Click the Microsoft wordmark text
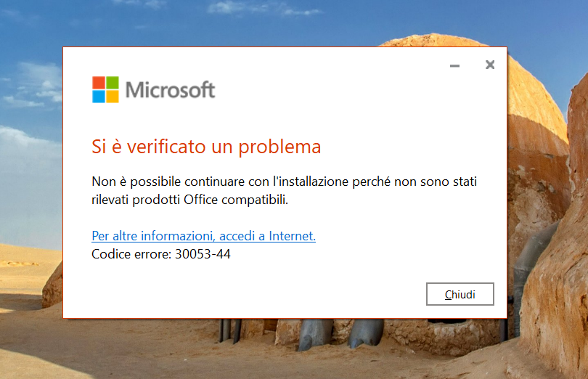The image size is (588, 379). pos(171,89)
